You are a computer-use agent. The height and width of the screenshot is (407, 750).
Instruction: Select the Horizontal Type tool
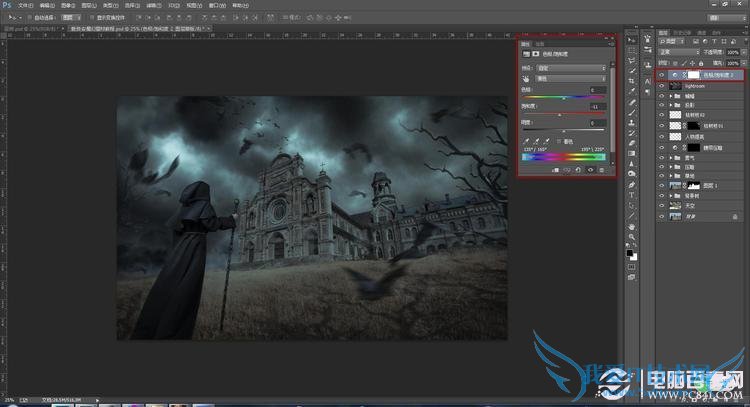tap(632, 196)
